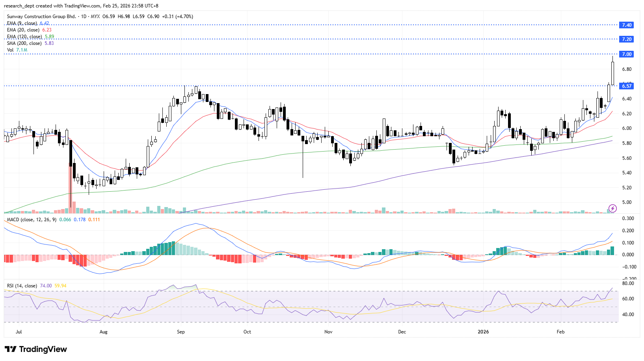Click the research_dept TradingView.com header text
The image size is (644, 361).
tap(81, 6)
